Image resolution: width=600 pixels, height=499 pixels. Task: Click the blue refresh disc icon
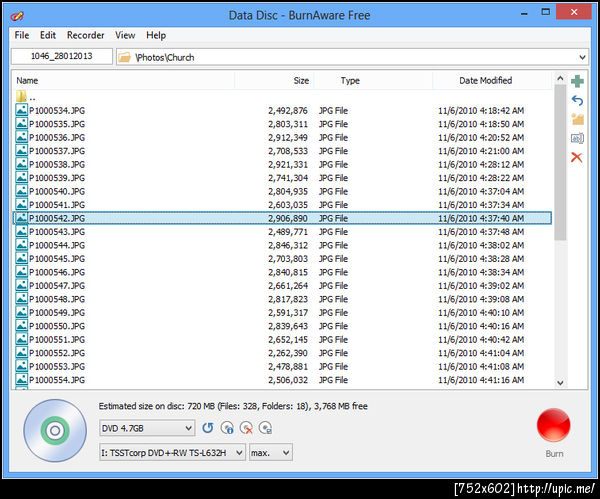coord(208,427)
